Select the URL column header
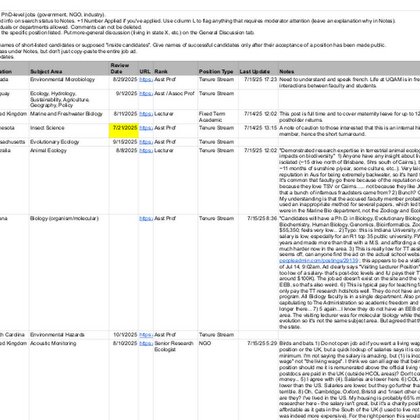The image size is (420, 420). click(146, 68)
